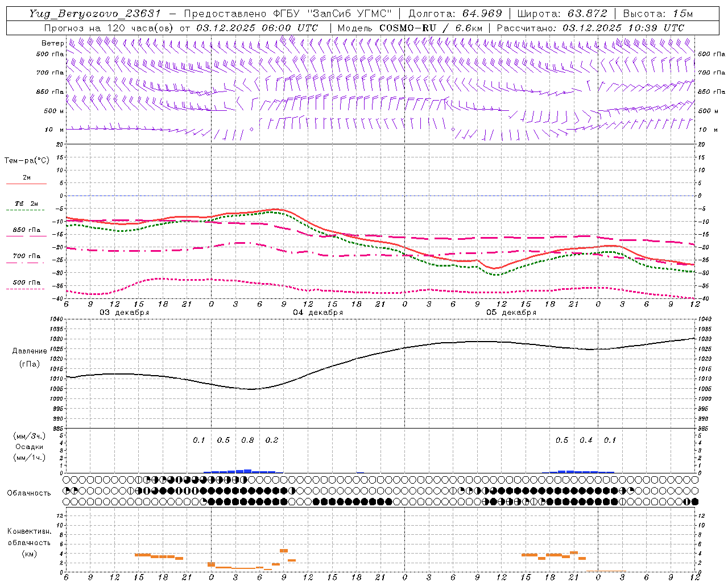Click the 05 декабря date label
Viewport: 728px width, 582px height.
(x=511, y=313)
